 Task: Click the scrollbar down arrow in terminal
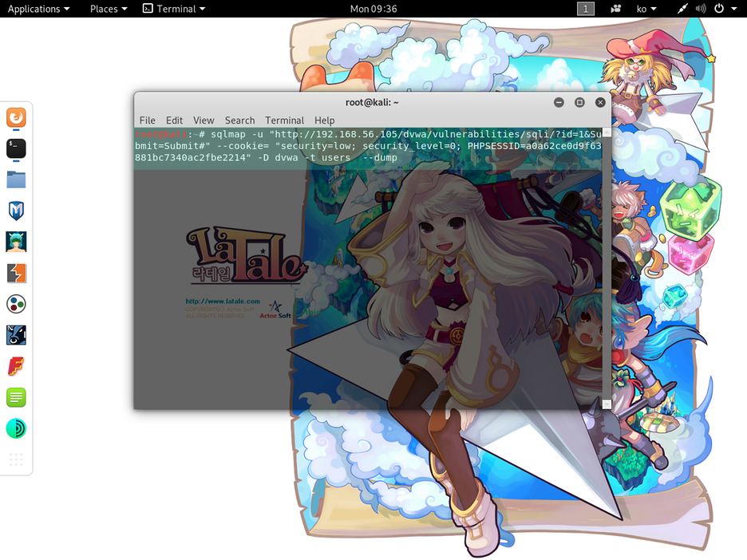click(607, 404)
